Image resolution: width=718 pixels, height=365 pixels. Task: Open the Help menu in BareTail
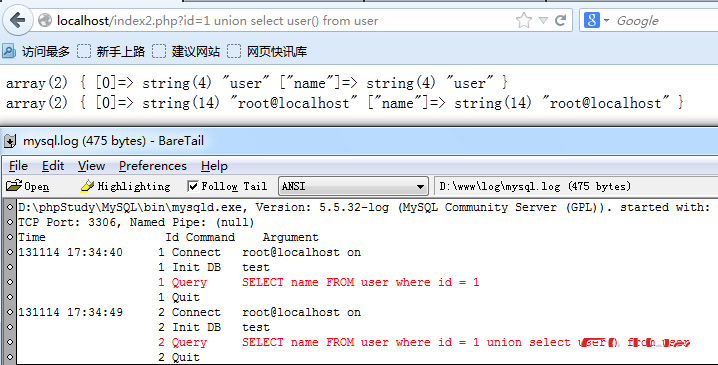pos(214,166)
